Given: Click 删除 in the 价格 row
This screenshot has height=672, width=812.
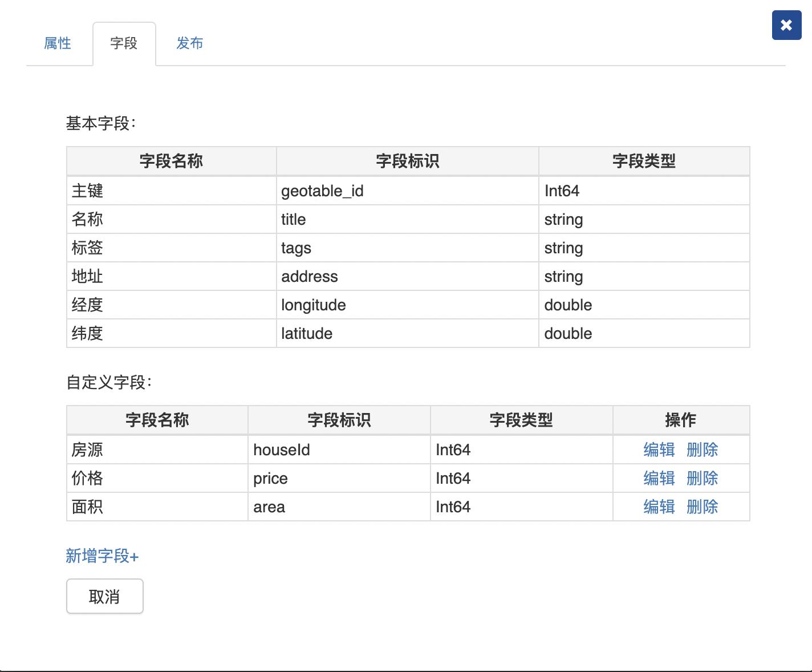Looking at the screenshot, I should point(702,478).
